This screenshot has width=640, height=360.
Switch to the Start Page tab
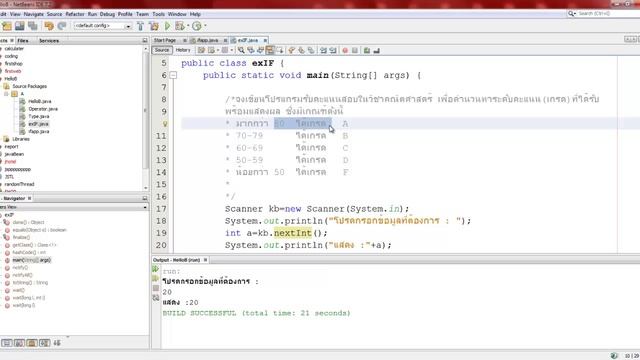(165, 40)
